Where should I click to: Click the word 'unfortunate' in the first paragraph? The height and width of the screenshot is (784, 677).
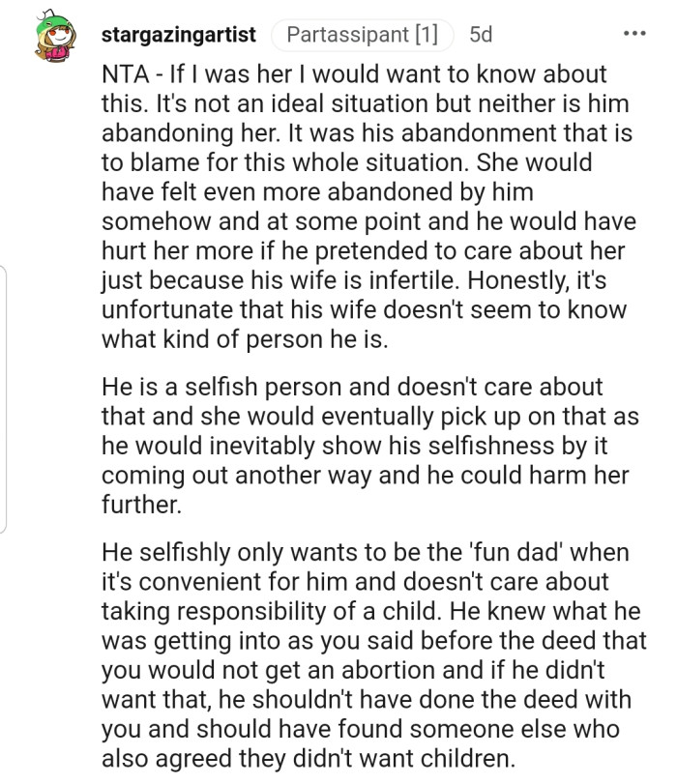click(x=163, y=313)
